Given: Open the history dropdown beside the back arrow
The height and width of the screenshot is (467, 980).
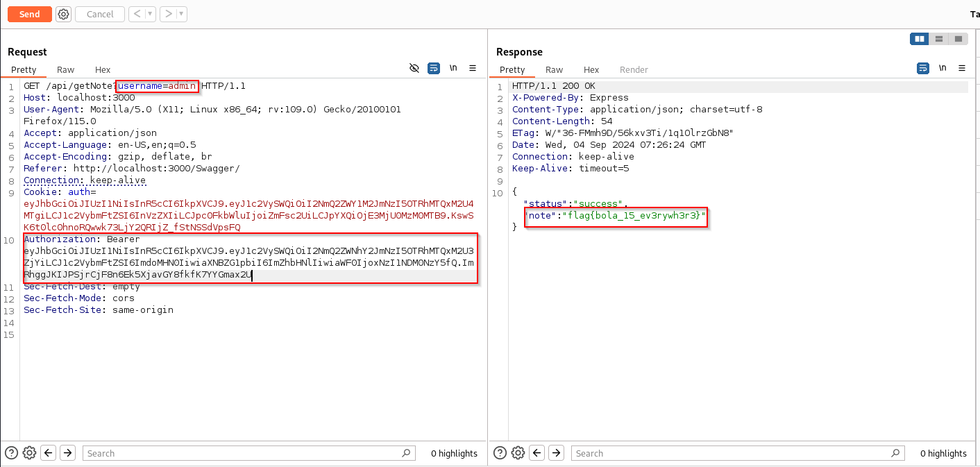Looking at the screenshot, I should click(151, 14).
